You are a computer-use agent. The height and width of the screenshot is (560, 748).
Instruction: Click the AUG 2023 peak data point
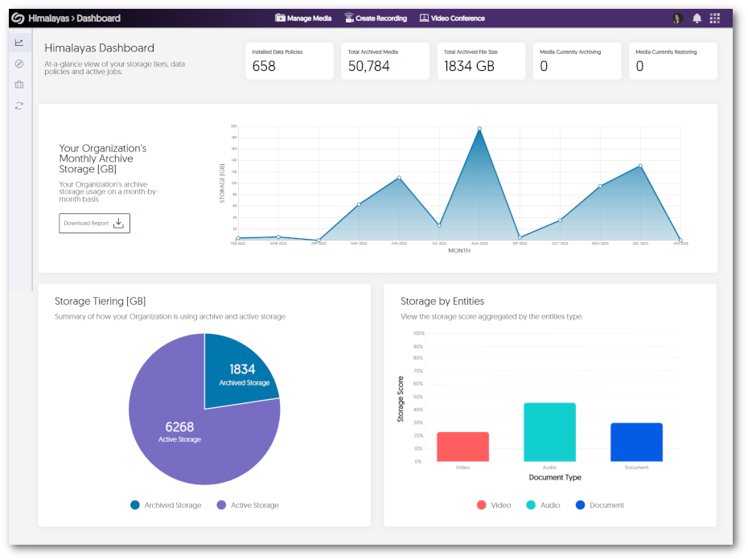[479, 129]
